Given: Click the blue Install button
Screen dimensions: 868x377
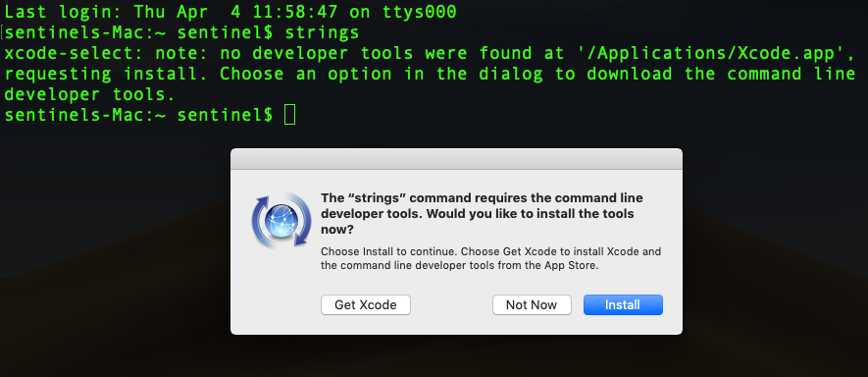Looking at the screenshot, I should click(x=623, y=305).
